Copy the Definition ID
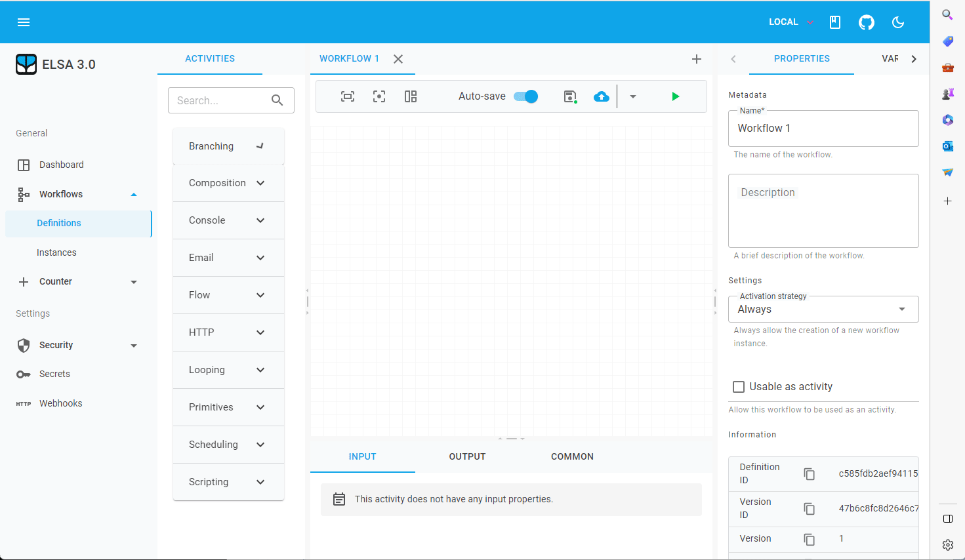 [809, 473]
